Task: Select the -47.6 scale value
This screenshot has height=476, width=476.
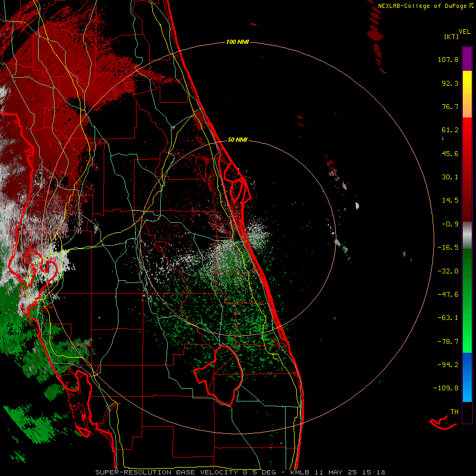Action: point(448,295)
